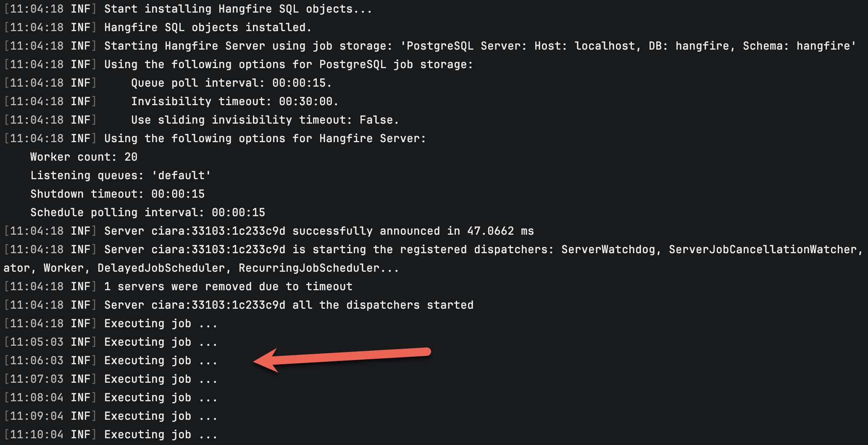Click the 'Invisibility timeout: 00:30:00.' entry

pyautogui.click(x=234, y=101)
